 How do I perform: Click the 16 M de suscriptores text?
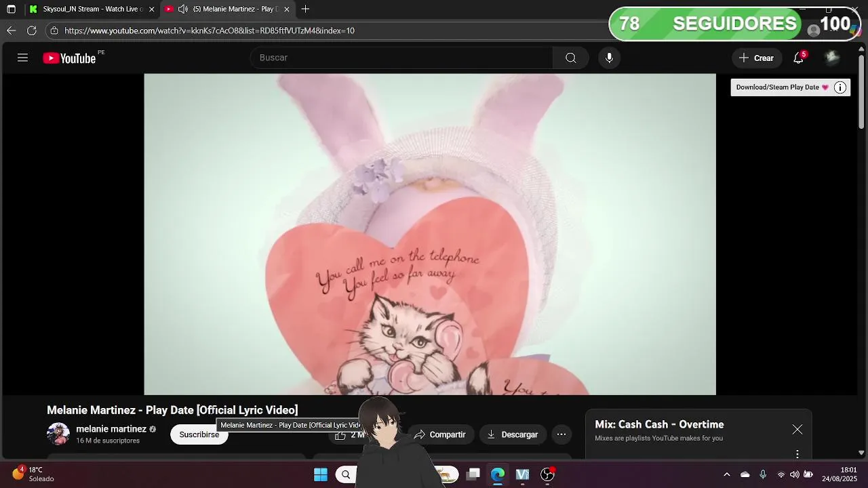coord(108,441)
